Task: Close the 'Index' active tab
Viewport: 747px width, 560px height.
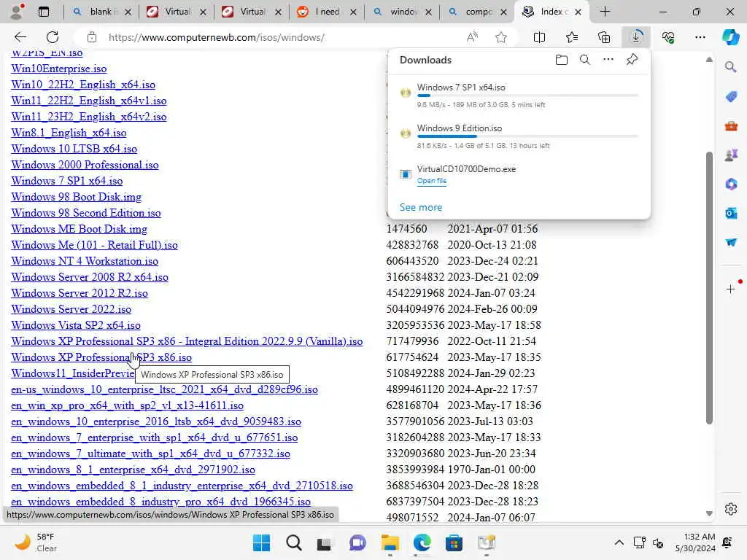Action: click(578, 12)
